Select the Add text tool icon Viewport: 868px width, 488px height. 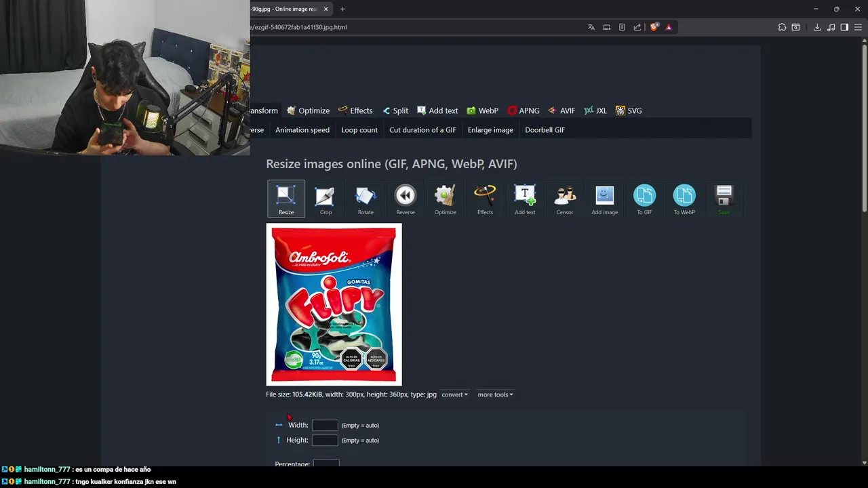(x=525, y=199)
